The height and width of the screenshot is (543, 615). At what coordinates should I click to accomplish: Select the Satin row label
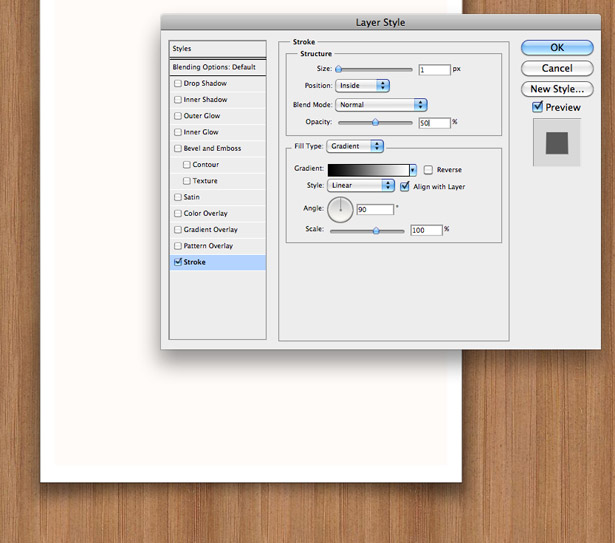tap(191, 197)
